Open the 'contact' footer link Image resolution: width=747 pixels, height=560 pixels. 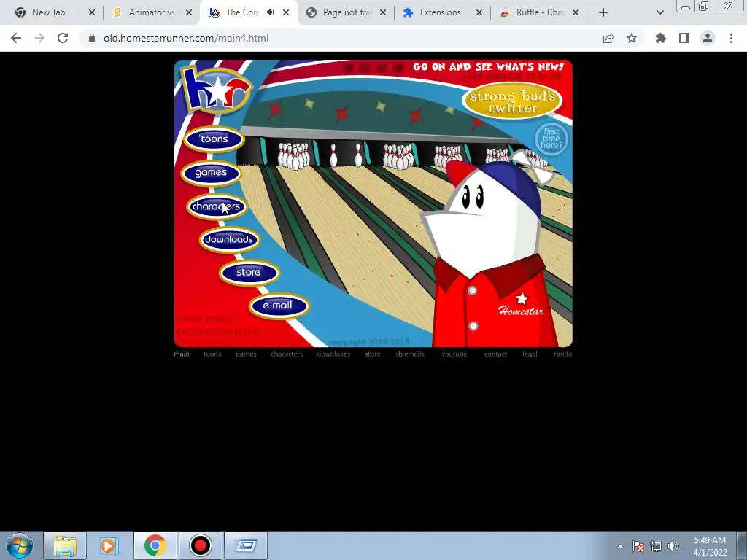(495, 354)
